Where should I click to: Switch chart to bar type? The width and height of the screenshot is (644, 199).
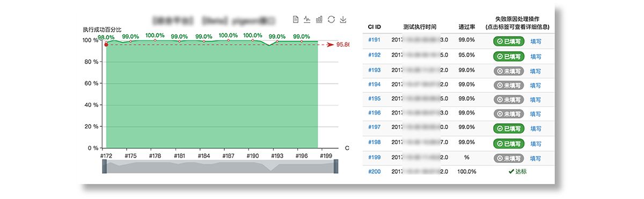coord(319,19)
